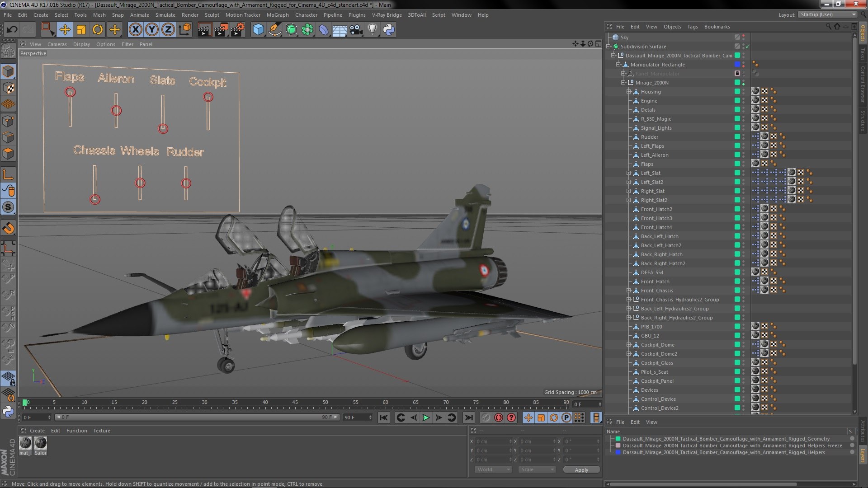Image resolution: width=868 pixels, height=488 pixels.
Task: Expand Front_Chassis_Hydraulics2_Group
Action: 628,300
